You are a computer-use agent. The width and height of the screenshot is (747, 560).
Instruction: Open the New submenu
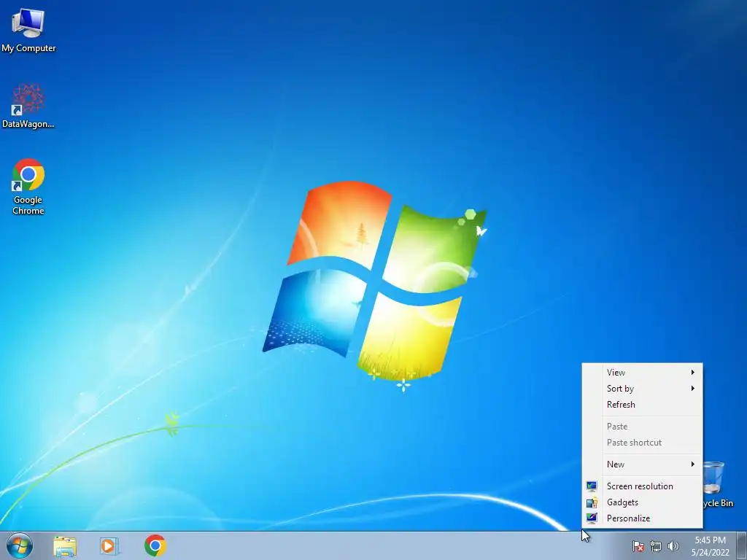[x=642, y=464]
